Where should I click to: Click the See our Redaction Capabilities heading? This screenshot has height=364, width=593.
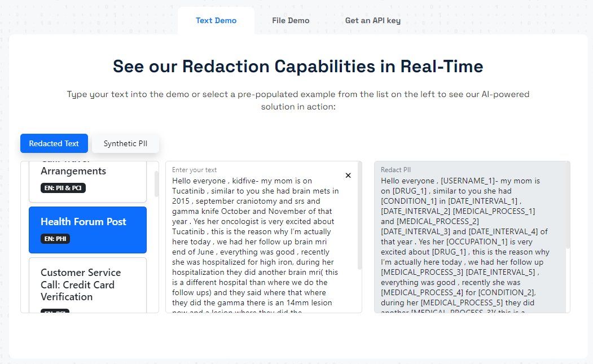pyautogui.click(x=297, y=66)
